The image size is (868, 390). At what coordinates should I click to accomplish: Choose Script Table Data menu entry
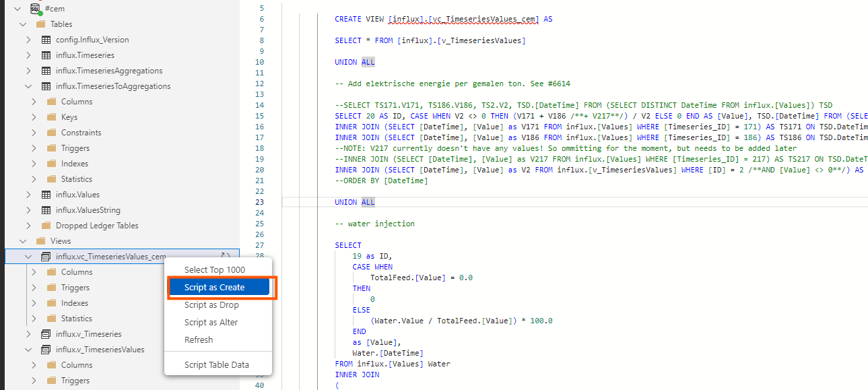[218, 365]
